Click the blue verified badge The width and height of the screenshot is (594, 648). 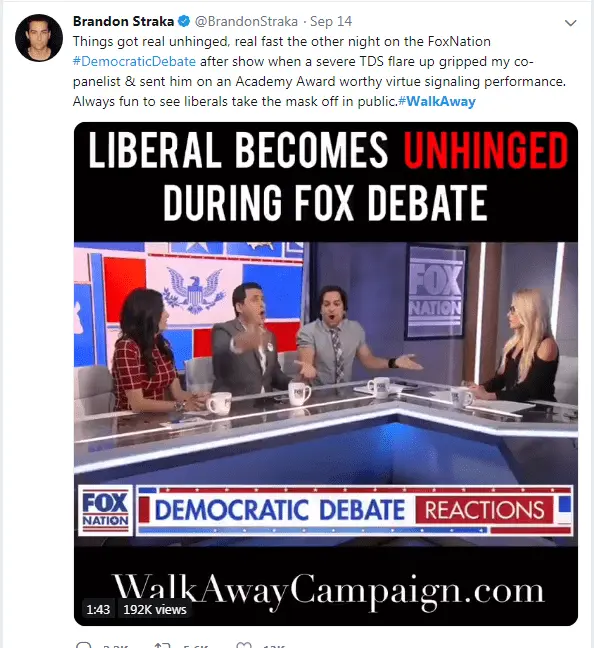184,21
